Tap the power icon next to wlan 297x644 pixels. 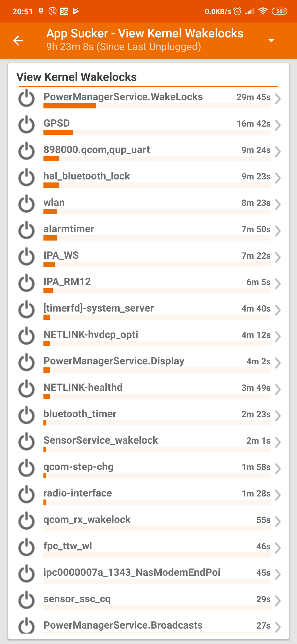coord(26,204)
